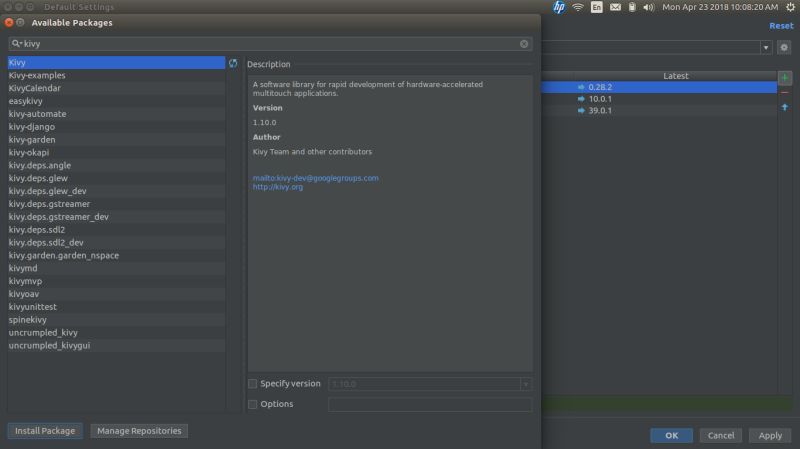The width and height of the screenshot is (800, 449).
Task: Open the En keyboard language indicator
Action: click(596, 7)
